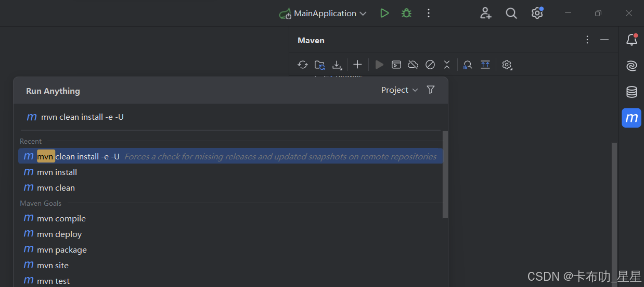Click the blue up-arrows Maven toolbar icon
Image resolution: width=644 pixels, height=287 pixels.
[485, 65]
